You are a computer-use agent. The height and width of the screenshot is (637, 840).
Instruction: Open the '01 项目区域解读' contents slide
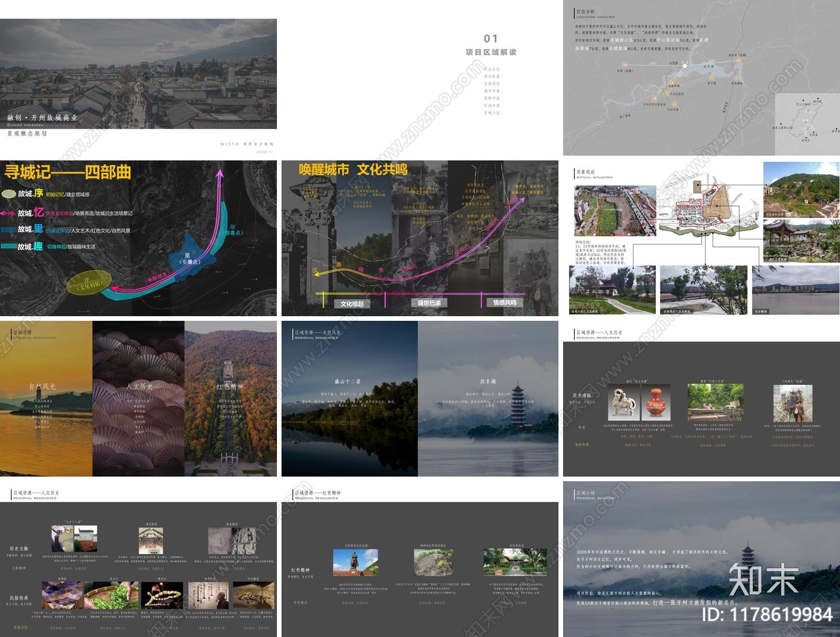420,78
